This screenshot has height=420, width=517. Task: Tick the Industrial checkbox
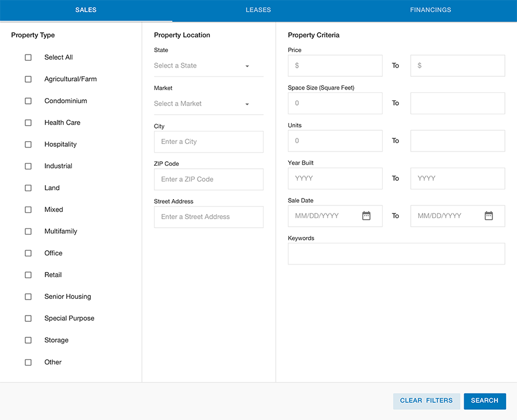pos(28,166)
